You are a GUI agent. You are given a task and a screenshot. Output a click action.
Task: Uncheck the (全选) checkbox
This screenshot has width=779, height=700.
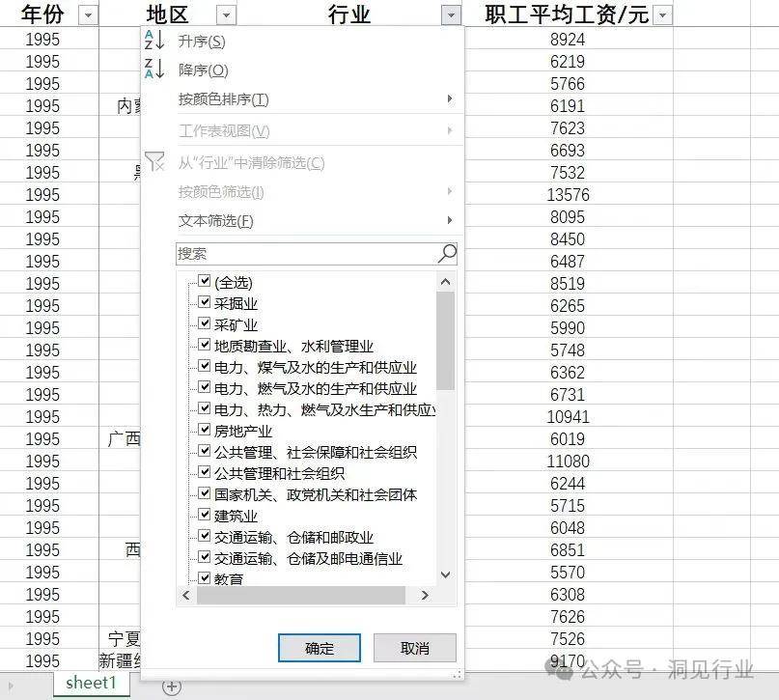(205, 281)
